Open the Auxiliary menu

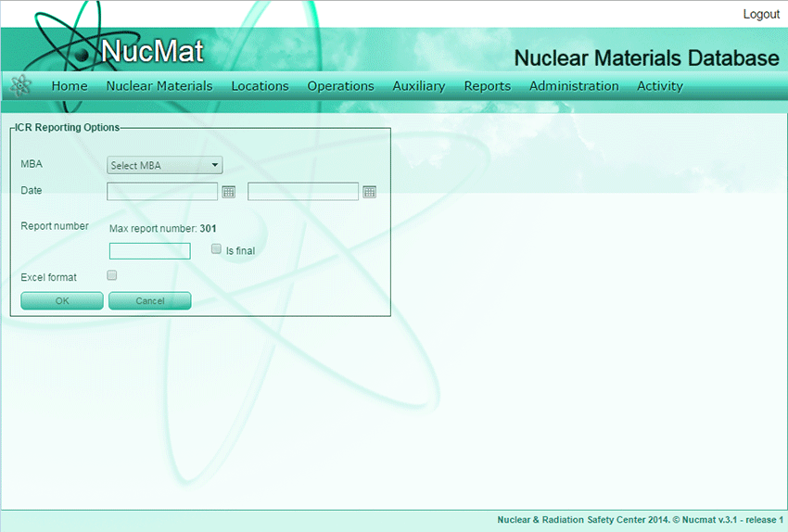tap(418, 86)
